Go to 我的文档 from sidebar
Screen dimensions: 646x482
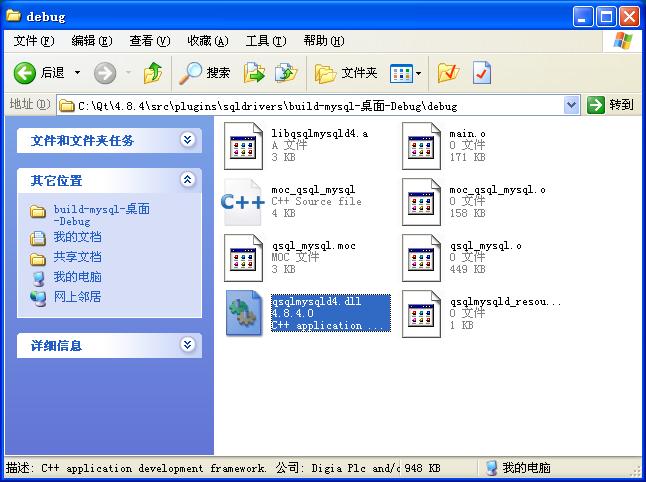point(77,237)
